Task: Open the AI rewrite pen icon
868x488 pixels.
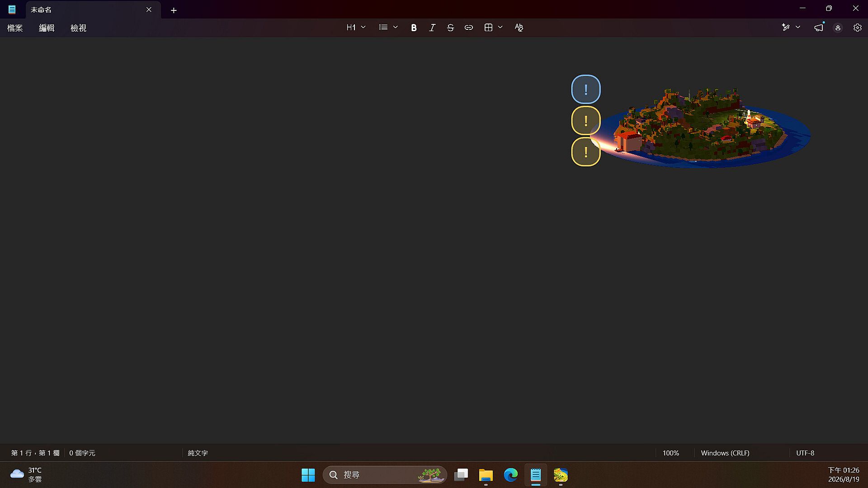Action: point(786,28)
